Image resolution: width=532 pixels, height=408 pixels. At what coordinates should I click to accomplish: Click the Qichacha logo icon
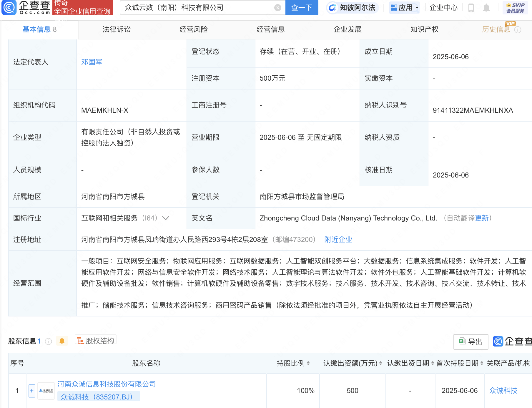(9, 7)
